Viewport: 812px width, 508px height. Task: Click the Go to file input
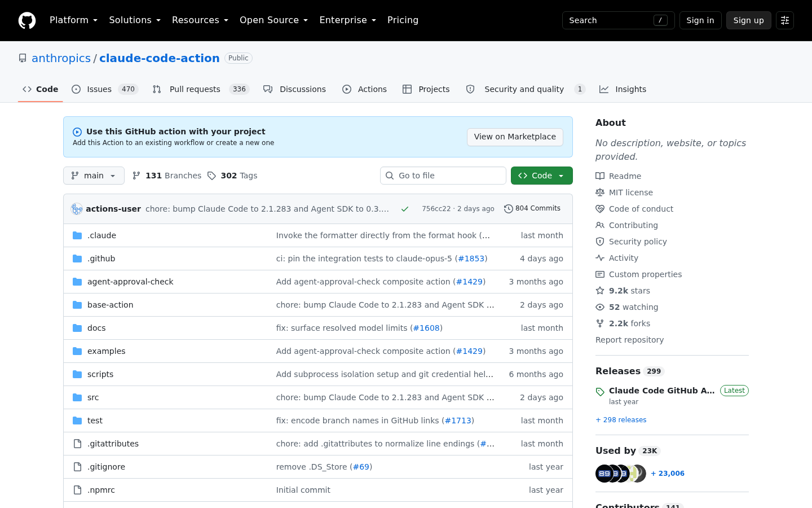pyautogui.click(x=443, y=176)
